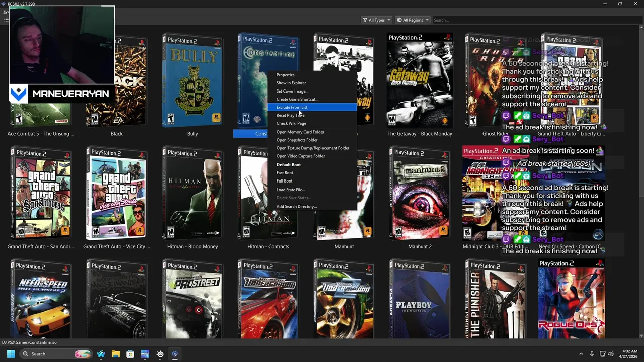Select the GTA Vice City Stories cover

pyautogui.click(x=116, y=194)
